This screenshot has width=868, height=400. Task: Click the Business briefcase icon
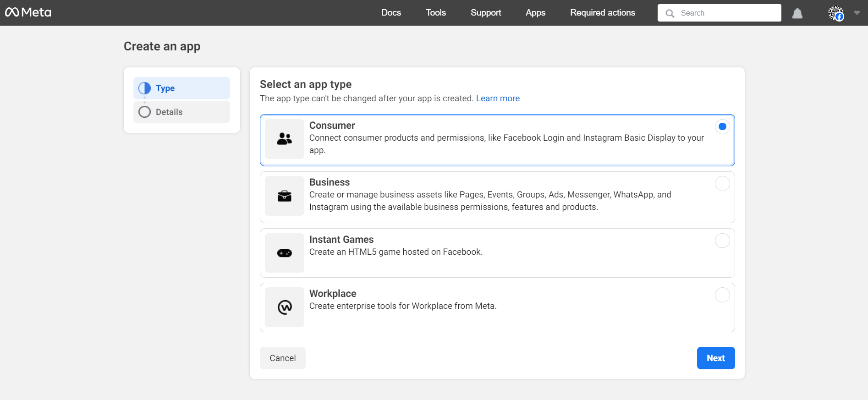(x=285, y=196)
